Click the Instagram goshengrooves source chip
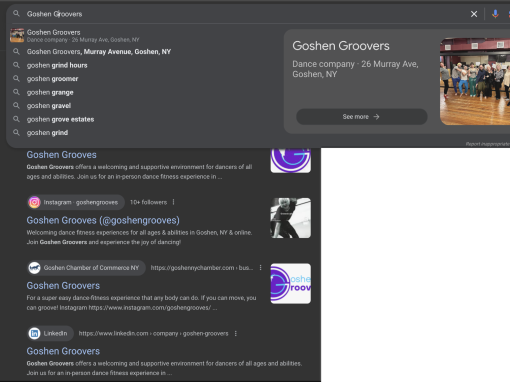510x382 pixels. (76, 202)
